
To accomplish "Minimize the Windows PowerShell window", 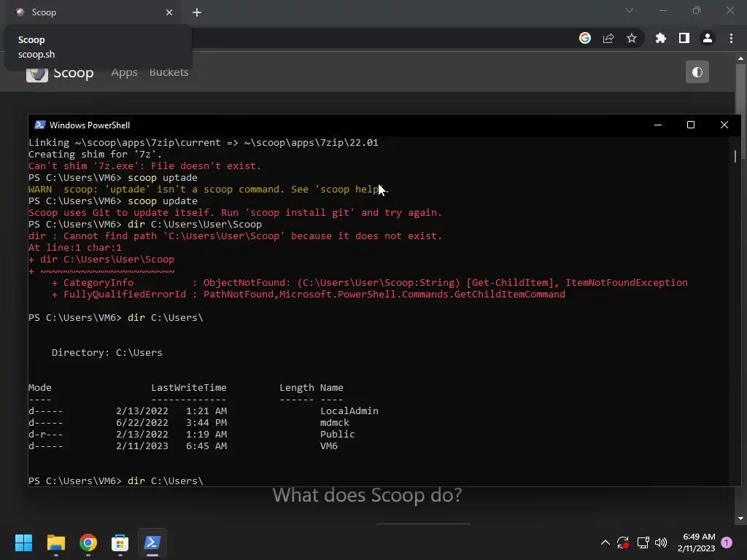I will click(x=658, y=125).
